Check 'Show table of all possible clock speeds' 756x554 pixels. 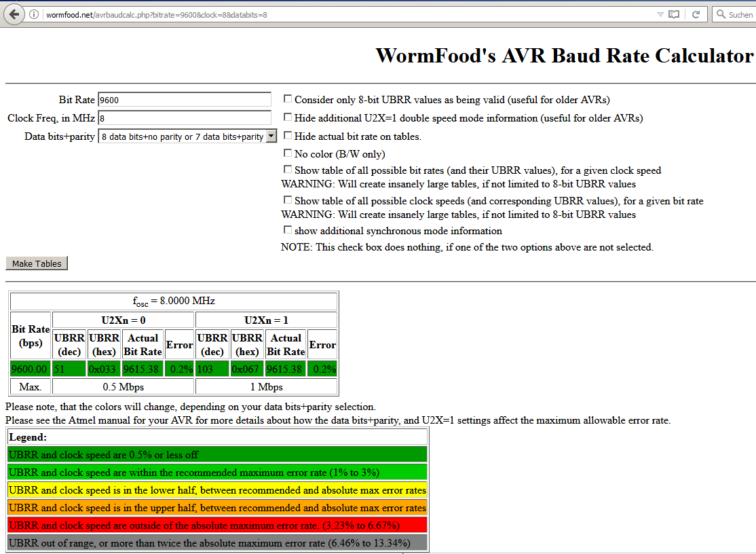(287, 200)
